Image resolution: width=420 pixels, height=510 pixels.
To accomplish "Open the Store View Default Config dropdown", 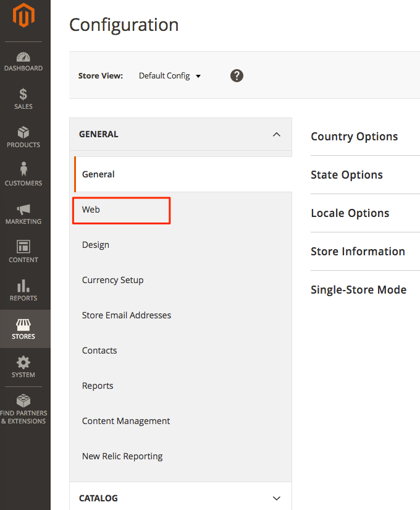I will pyautogui.click(x=170, y=76).
